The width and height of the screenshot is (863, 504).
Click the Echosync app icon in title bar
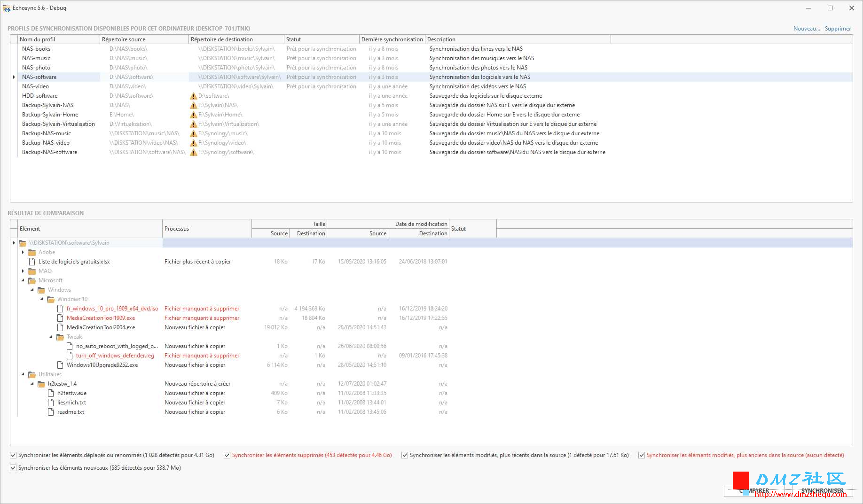[7, 8]
